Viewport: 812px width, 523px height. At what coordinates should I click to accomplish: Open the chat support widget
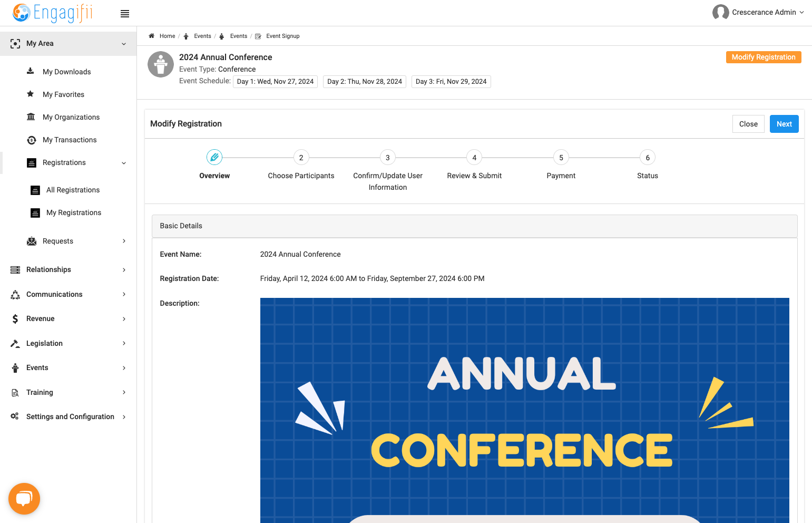(24, 498)
